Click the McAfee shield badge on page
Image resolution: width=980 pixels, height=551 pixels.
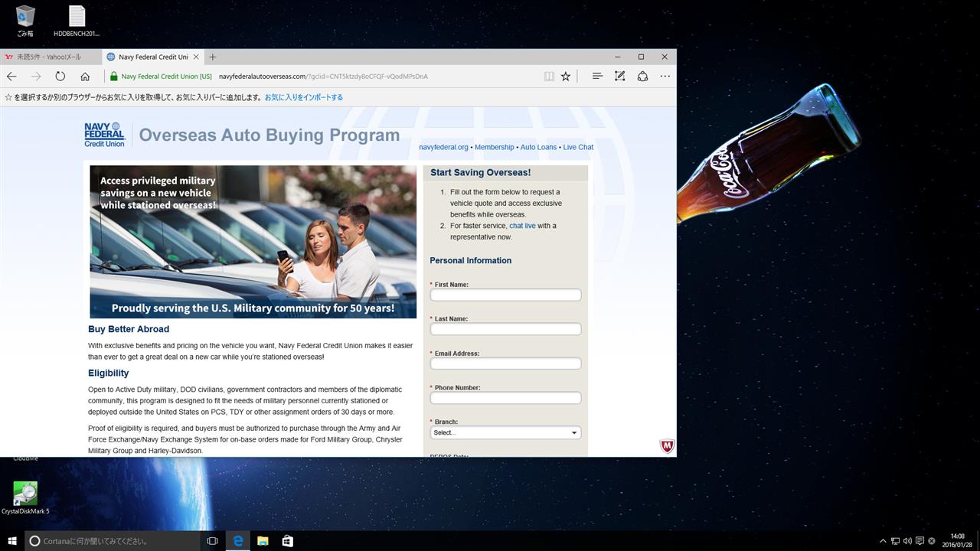click(x=667, y=446)
